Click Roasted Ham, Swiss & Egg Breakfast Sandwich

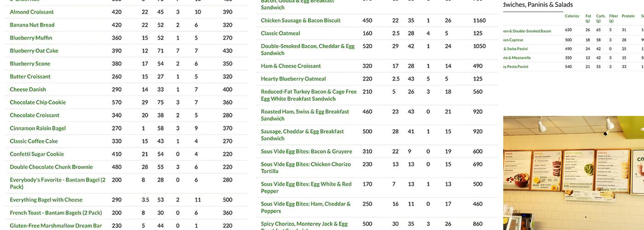coord(305,115)
